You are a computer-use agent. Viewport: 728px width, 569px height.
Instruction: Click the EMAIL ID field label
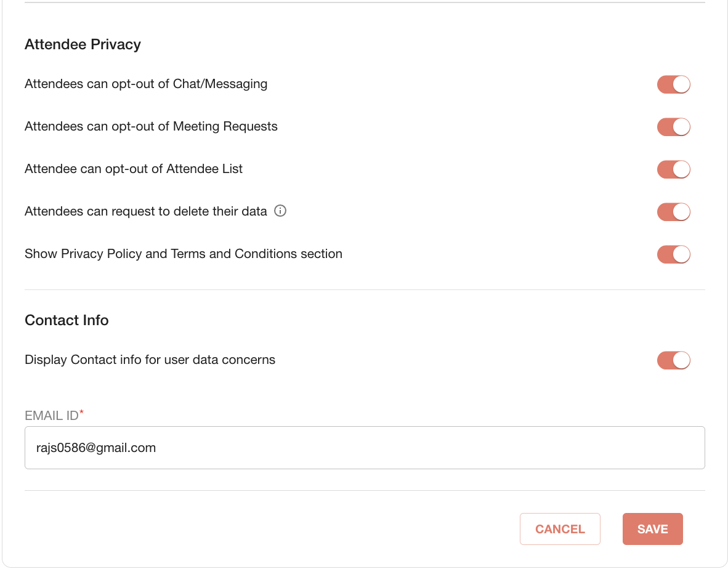tap(54, 415)
